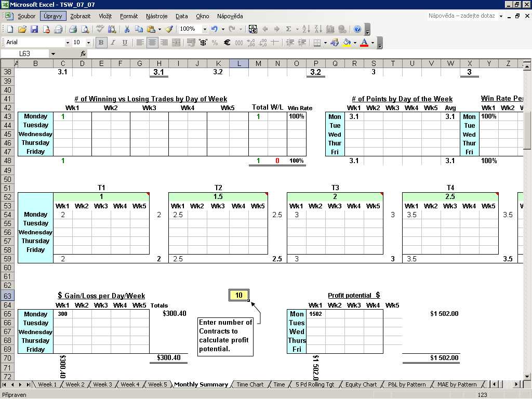Run the ABC spelling check
This screenshot has width=532, height=399.
point(100,29)
